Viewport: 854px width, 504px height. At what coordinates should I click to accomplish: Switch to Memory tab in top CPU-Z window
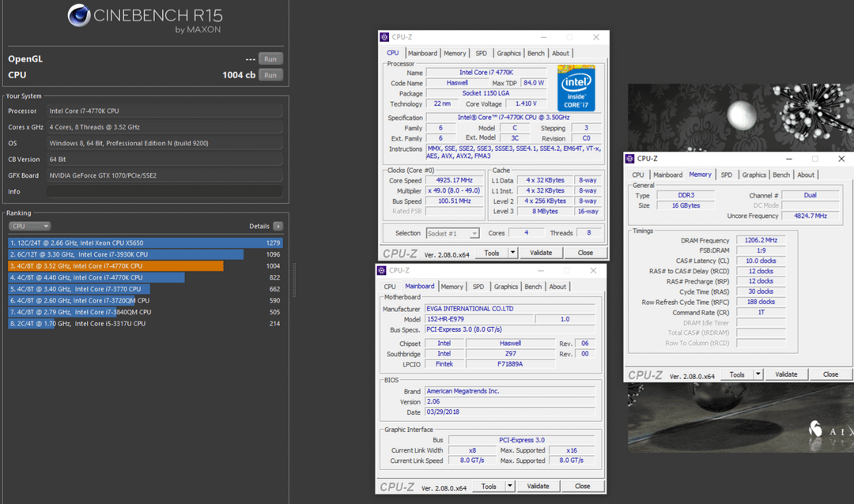[x=455, y=54]
